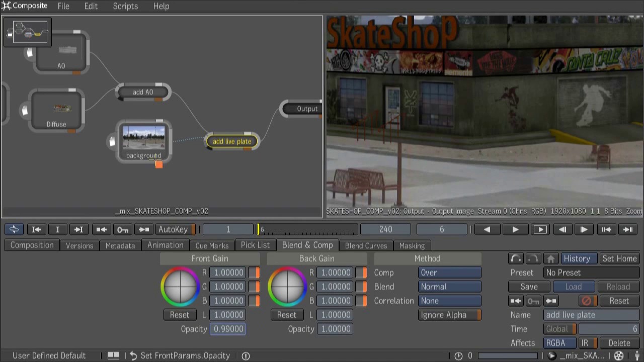The width and height of the screenshot is (644, 362).
Task: Step one frame backward
Action: [562, 229]
